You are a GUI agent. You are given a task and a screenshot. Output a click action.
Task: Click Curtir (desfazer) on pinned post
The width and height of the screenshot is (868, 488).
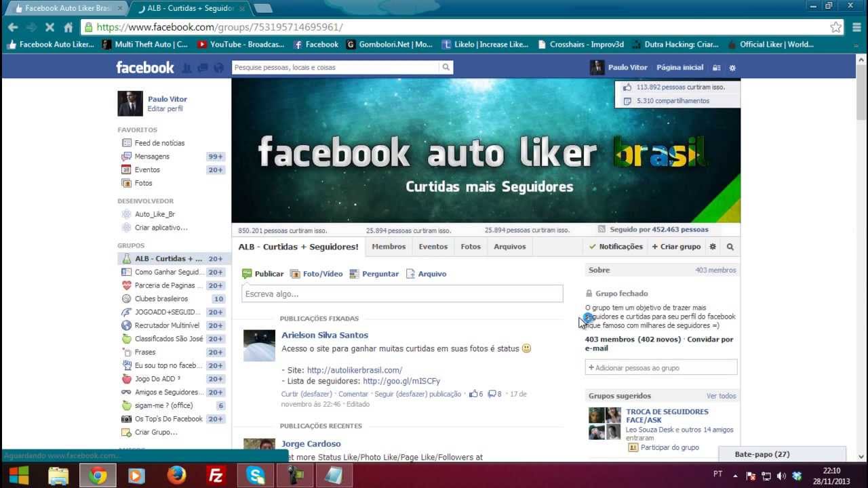pos(307,394)
